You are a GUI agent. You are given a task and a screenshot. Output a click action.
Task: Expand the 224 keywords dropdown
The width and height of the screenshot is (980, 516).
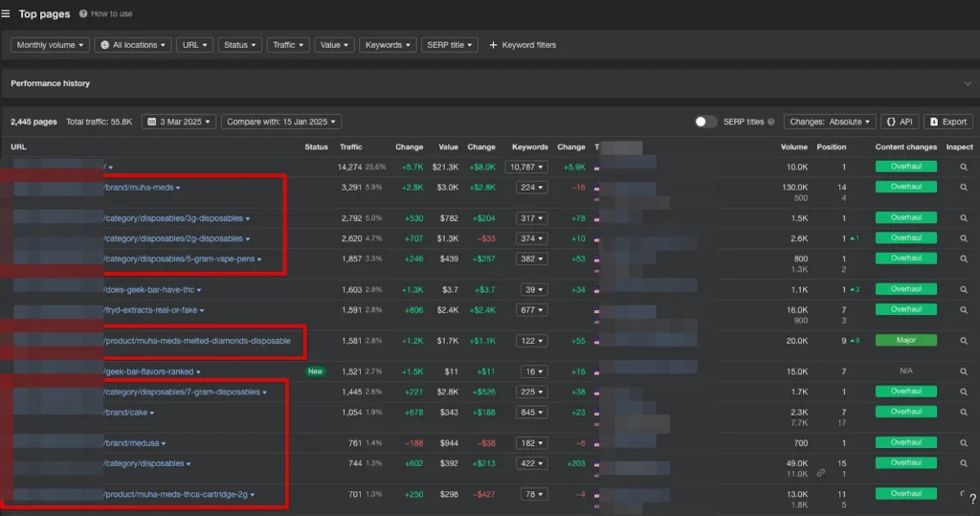click(531, 188)
